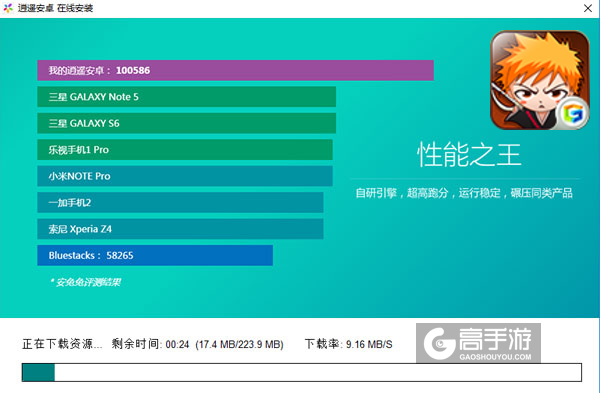
Task: Click the orange-haired game character icon
Action: tap(540, 80)
